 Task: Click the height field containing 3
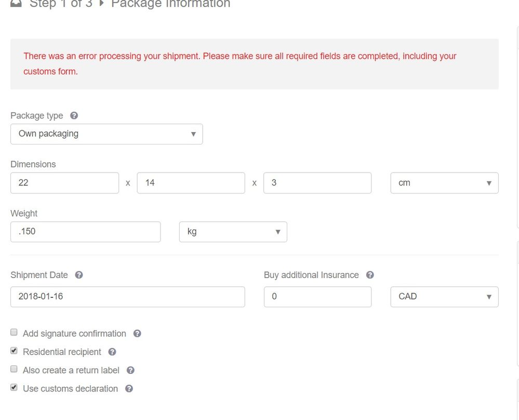(x=317, y=183)
